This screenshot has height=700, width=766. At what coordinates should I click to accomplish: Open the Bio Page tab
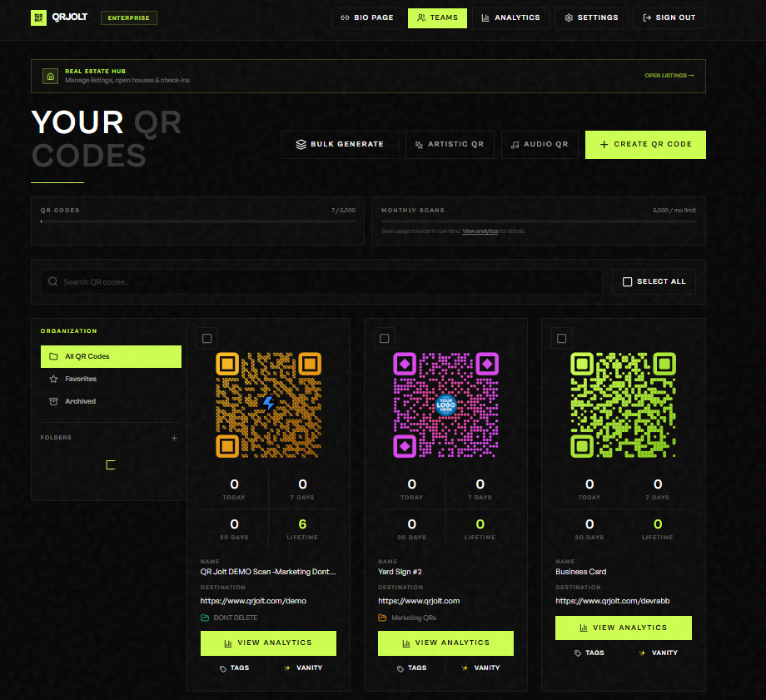[x=367, y=18]
